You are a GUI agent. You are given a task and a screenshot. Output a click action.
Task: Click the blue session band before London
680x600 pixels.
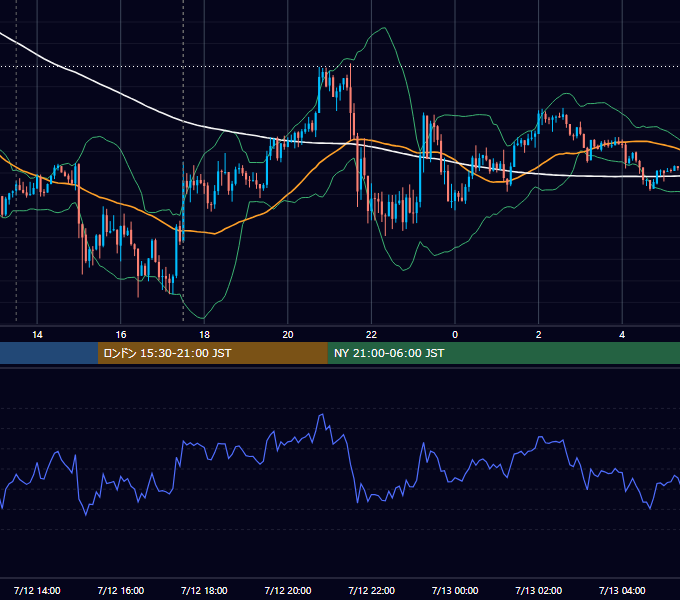point(49,353)
